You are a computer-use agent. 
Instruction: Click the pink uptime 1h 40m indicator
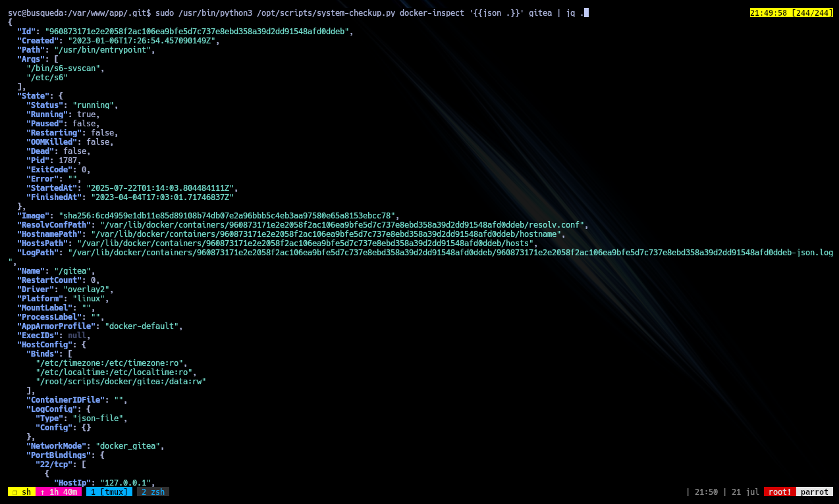[59, 491]
